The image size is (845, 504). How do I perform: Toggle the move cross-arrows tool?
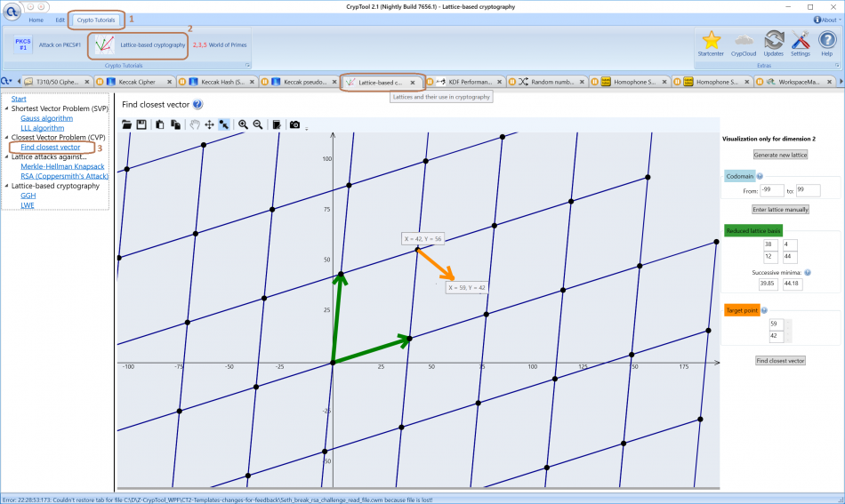[209, 124]
